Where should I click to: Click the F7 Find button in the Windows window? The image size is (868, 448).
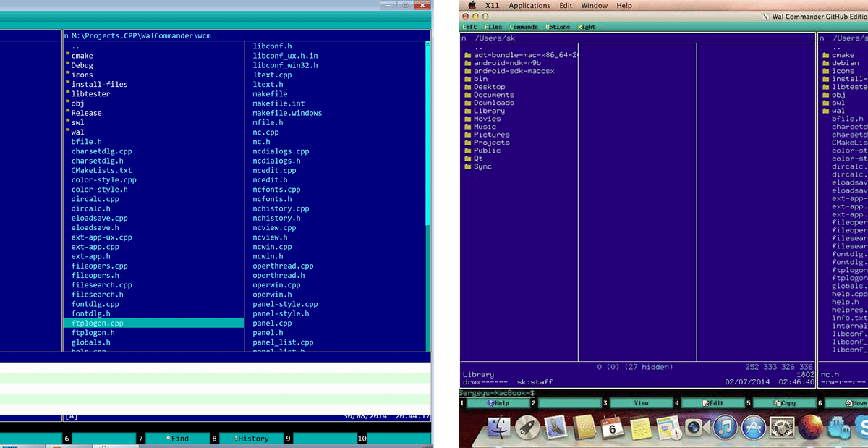[x=178, y=439]
